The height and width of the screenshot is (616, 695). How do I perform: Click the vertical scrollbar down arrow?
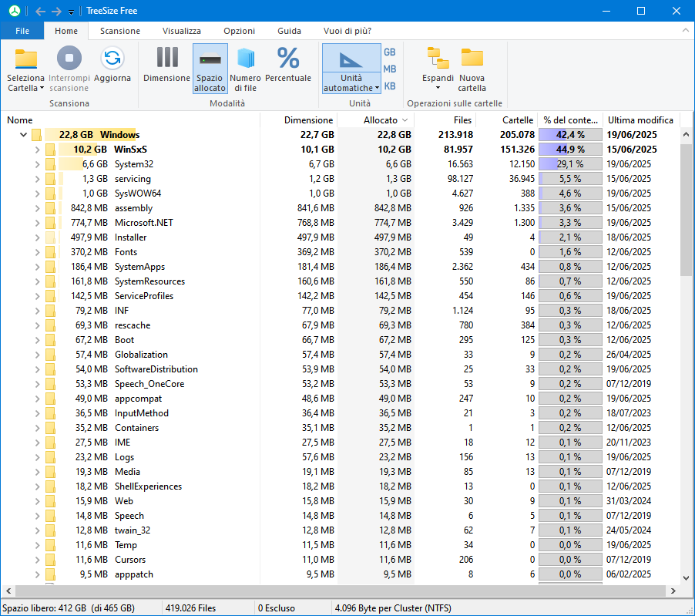tap(686, 578)
